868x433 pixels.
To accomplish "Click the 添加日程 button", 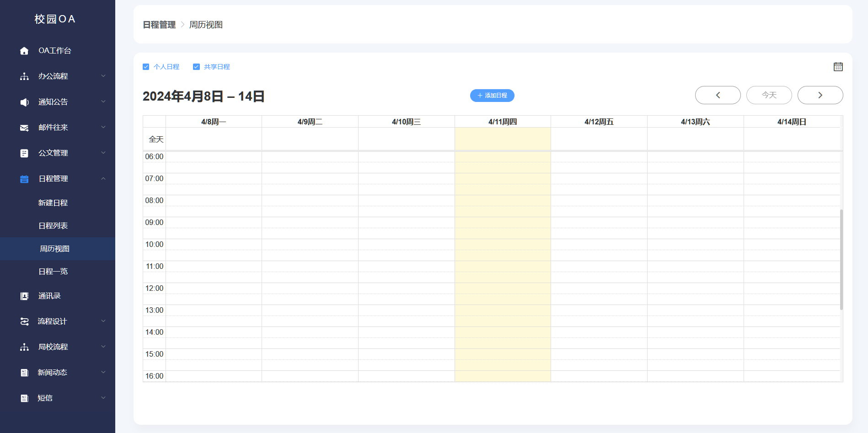I will click(x=492, y=96).
